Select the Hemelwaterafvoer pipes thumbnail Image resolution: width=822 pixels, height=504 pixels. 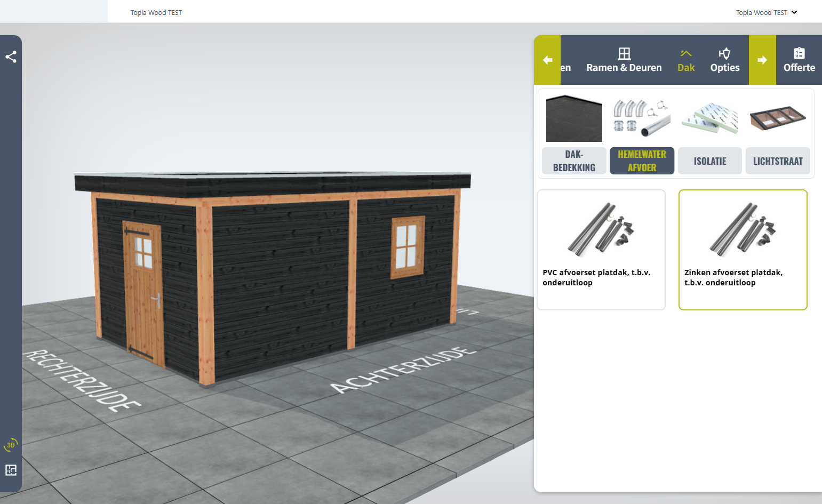[x=642, y=118]
